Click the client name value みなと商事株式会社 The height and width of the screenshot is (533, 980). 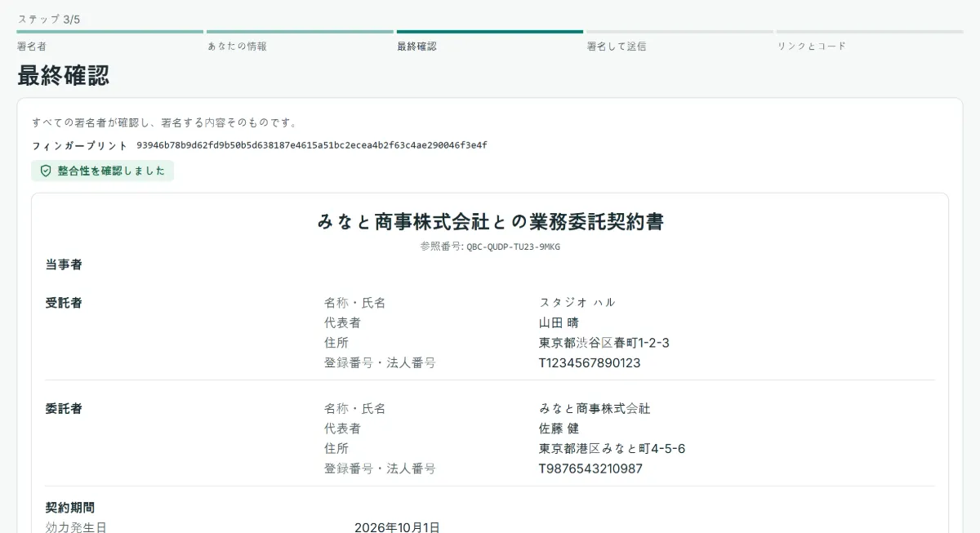click(595, 409)
